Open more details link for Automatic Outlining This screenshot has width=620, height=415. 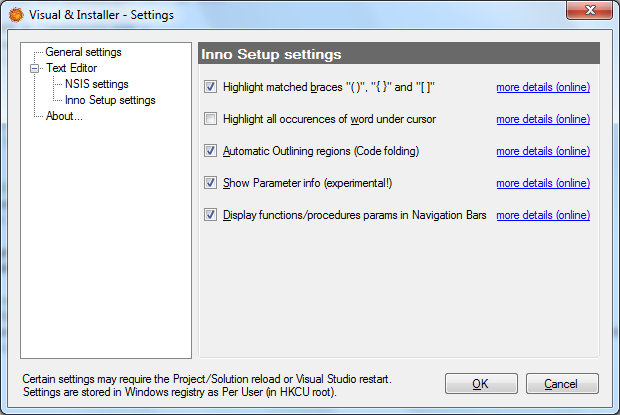pos(543,151)
